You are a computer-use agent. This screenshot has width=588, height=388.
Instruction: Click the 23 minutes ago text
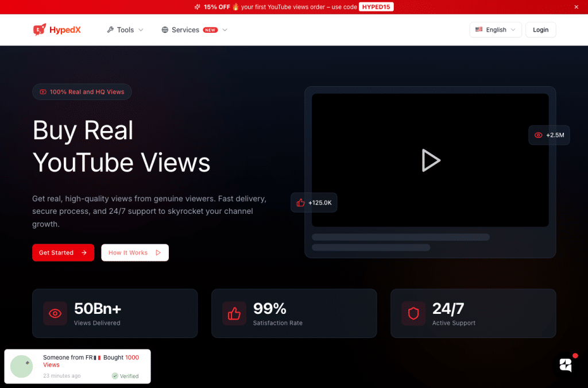(x=62, y=375)
